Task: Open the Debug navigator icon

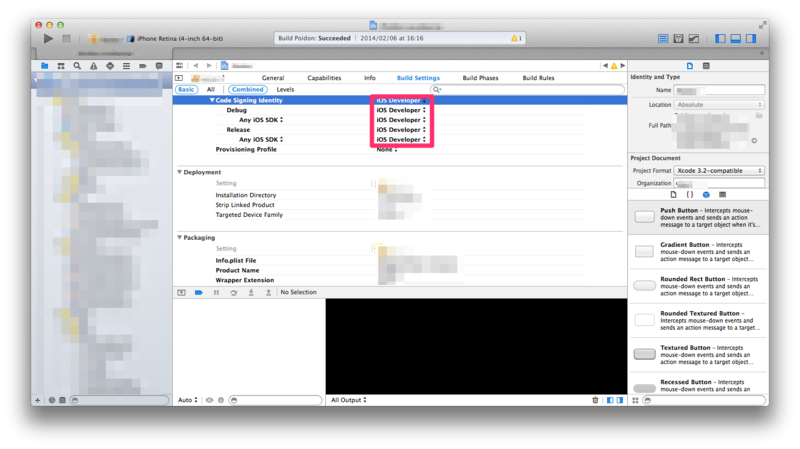Action: click(x=126, y=66)
